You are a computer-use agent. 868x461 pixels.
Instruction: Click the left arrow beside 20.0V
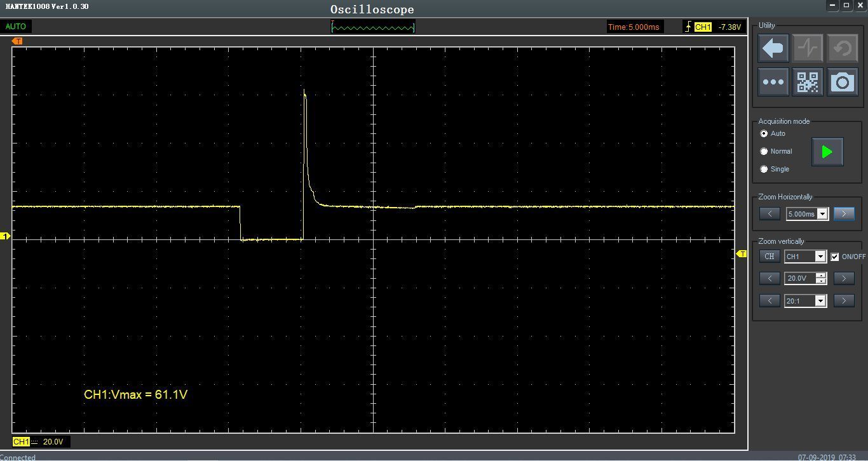[x=770, y=278]
